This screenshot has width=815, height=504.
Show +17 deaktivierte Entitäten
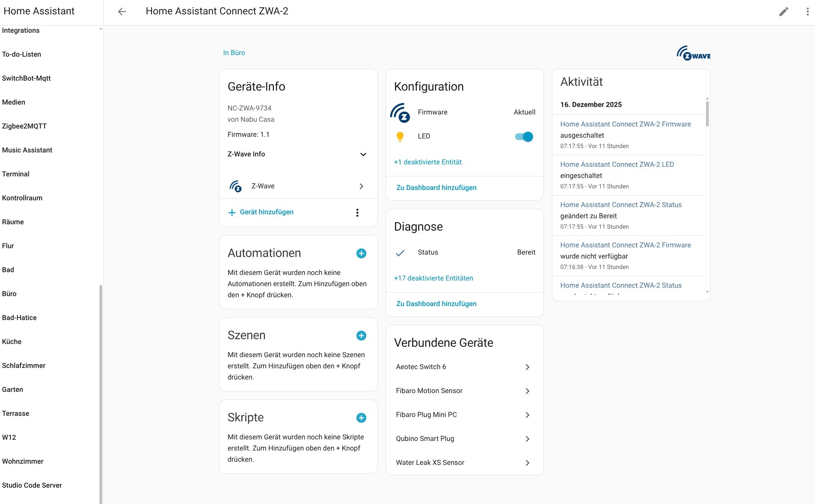[433, 278]
